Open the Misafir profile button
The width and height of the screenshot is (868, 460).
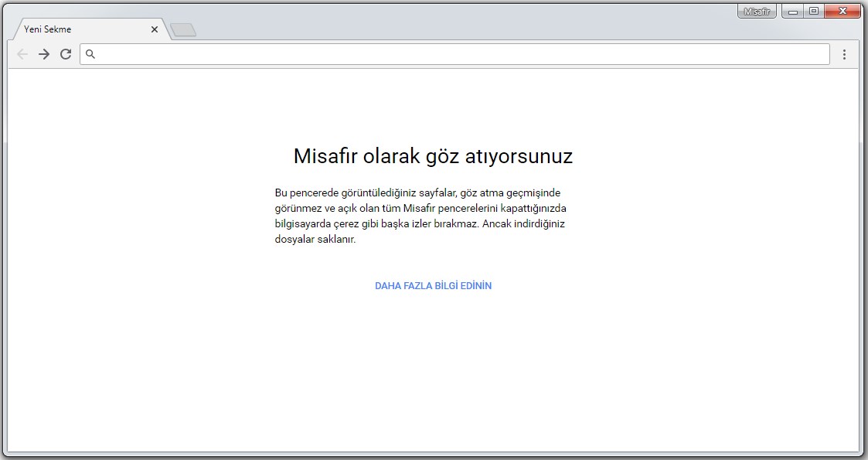(757, 12)
